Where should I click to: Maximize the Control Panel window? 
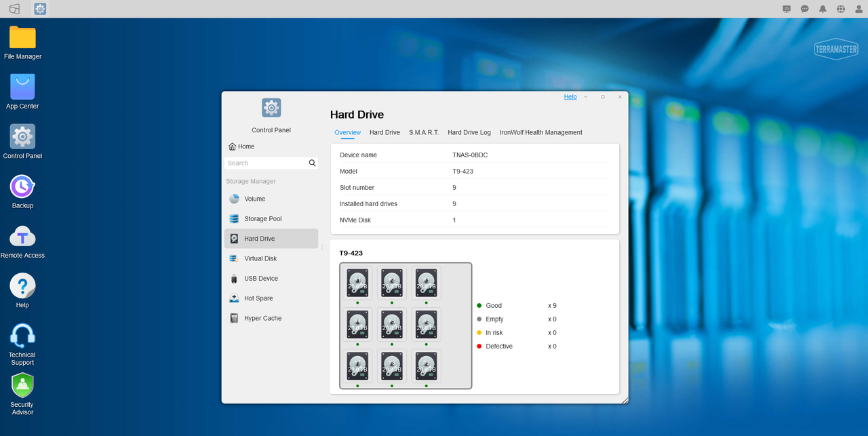pos(602,97)
